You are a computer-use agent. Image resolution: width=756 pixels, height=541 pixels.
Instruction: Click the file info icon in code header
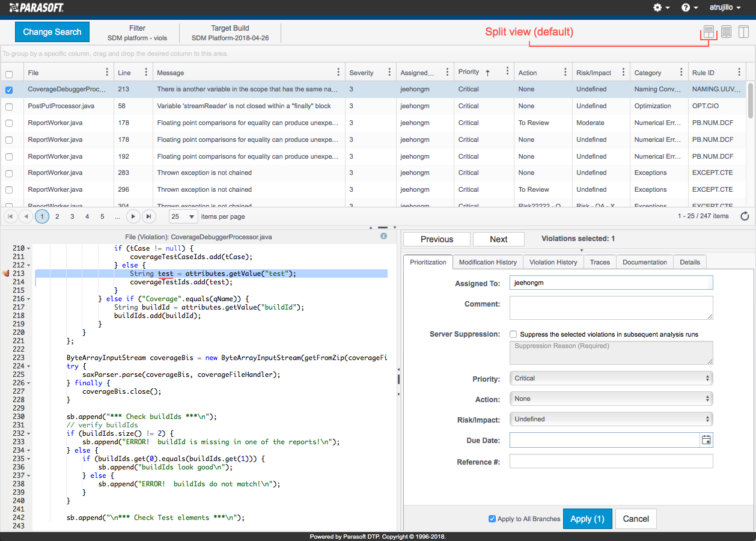coord(383,236)
